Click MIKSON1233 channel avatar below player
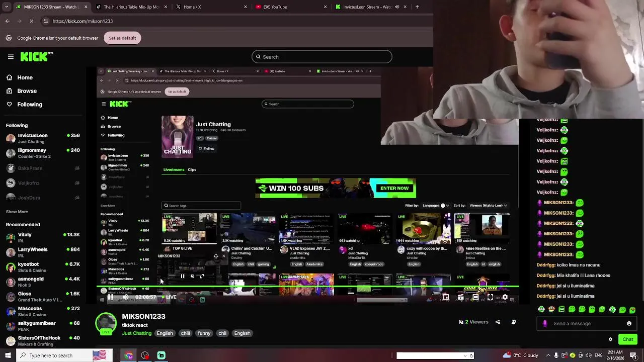Viewport: 644px width, 362px height. (x=106, y=323)
